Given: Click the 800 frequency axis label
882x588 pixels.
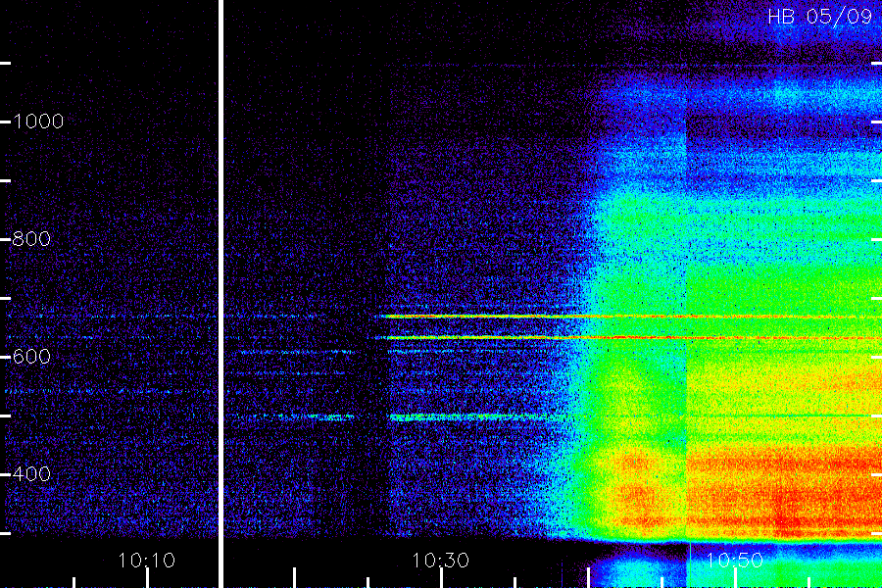Looking at the screenshot, I should (x=31, y=238).
